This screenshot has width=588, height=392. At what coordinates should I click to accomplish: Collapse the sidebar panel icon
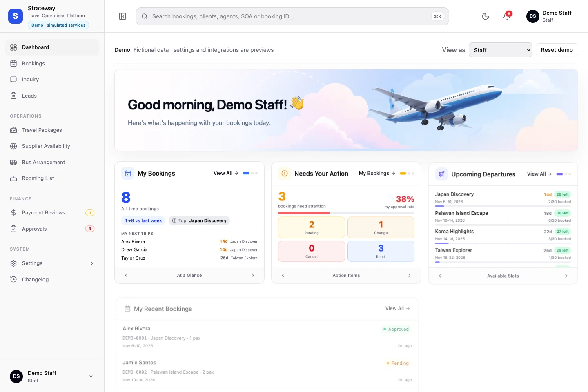tap(122, 16)
